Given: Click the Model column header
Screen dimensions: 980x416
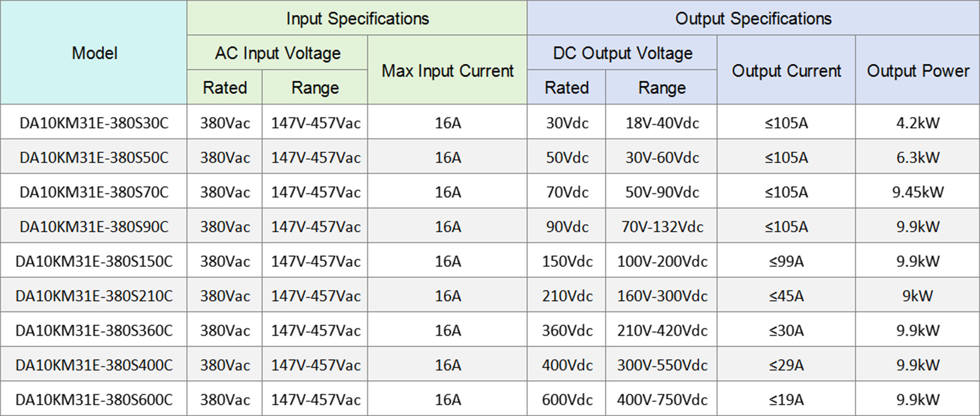Looking at the screenshot, I should coord(94,53).
